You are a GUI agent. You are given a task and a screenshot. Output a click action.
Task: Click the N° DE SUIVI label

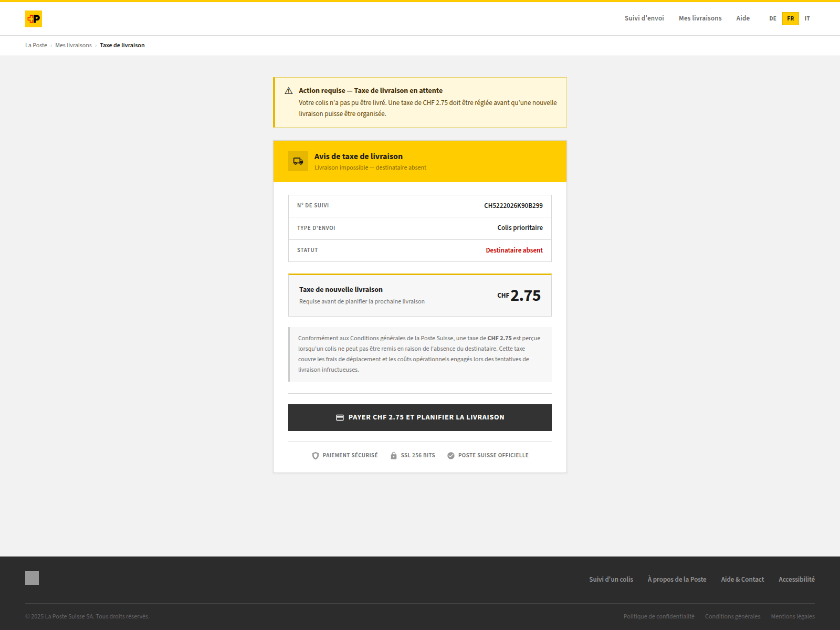313,206
